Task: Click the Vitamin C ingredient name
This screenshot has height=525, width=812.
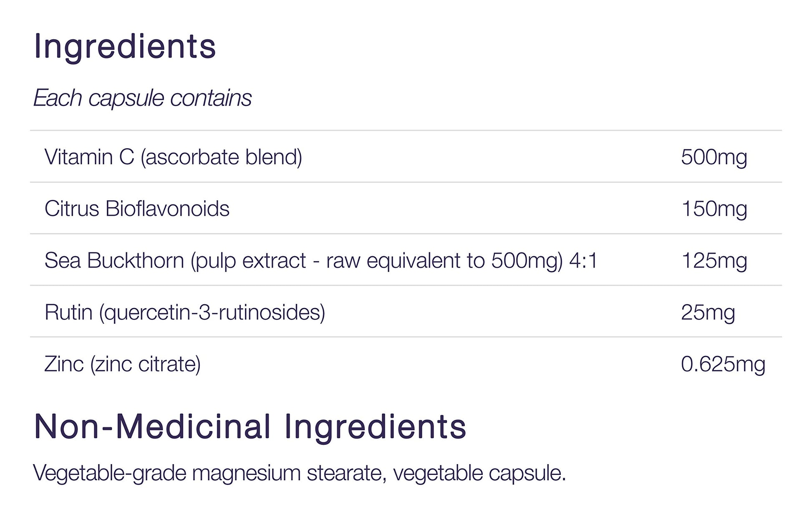Action: 89,157
